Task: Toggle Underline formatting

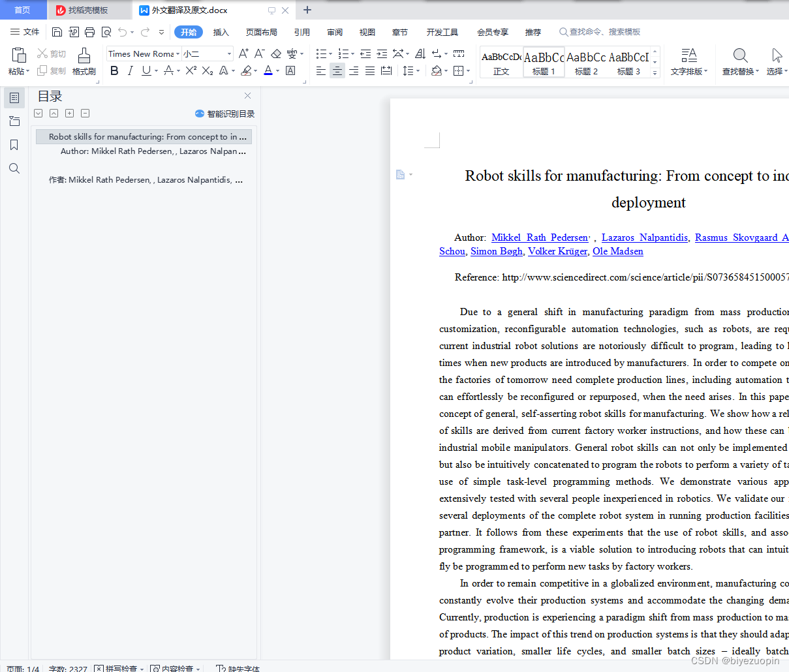Action: pos(146,70)
